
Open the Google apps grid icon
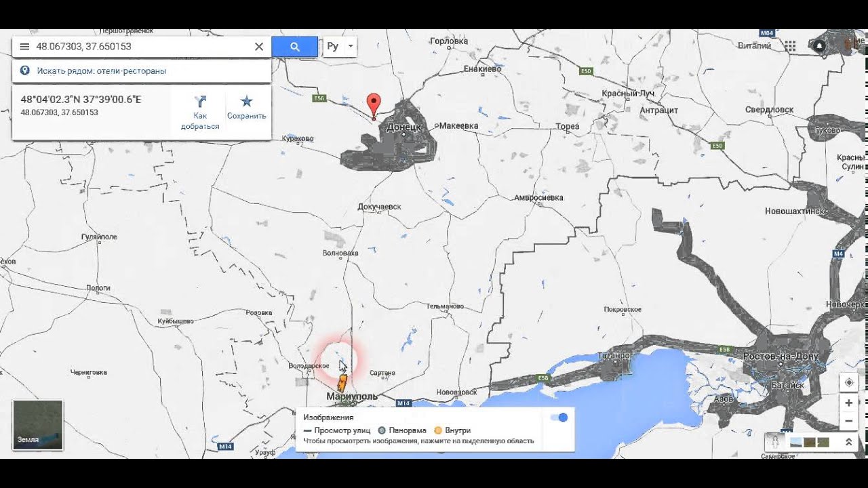coord(790,46)
